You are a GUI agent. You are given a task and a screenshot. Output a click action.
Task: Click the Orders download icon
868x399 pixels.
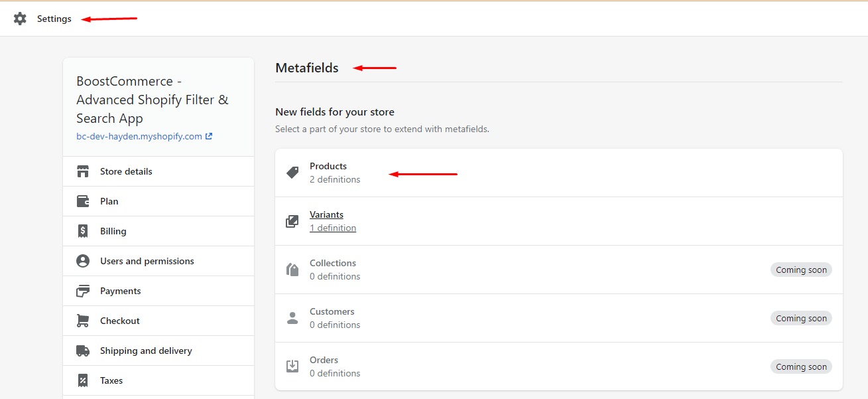point(292,366)
